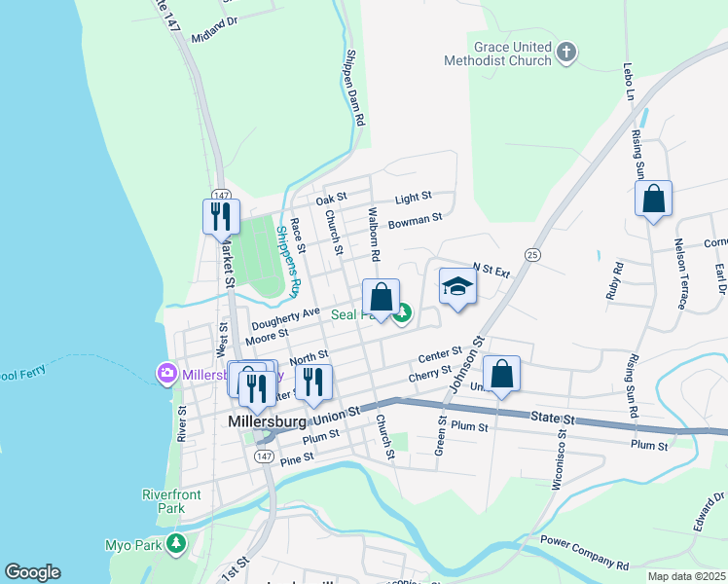Click the State St road label

(553, 418)
